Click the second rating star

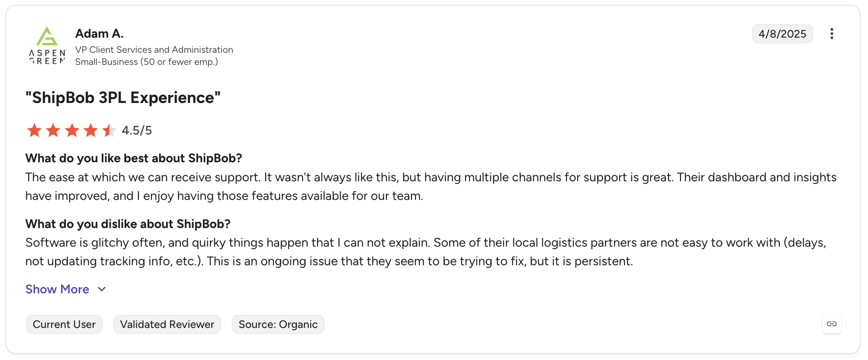53,130
